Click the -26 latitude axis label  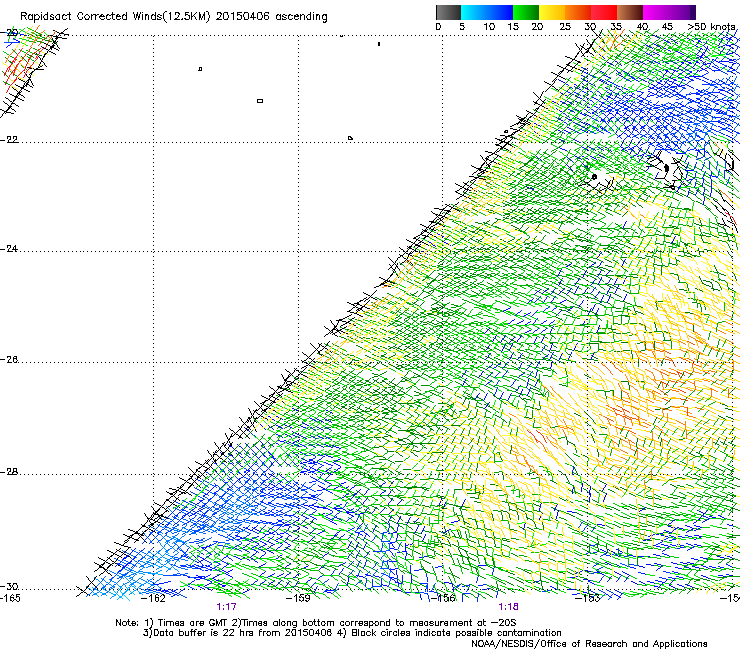[9, 360]
